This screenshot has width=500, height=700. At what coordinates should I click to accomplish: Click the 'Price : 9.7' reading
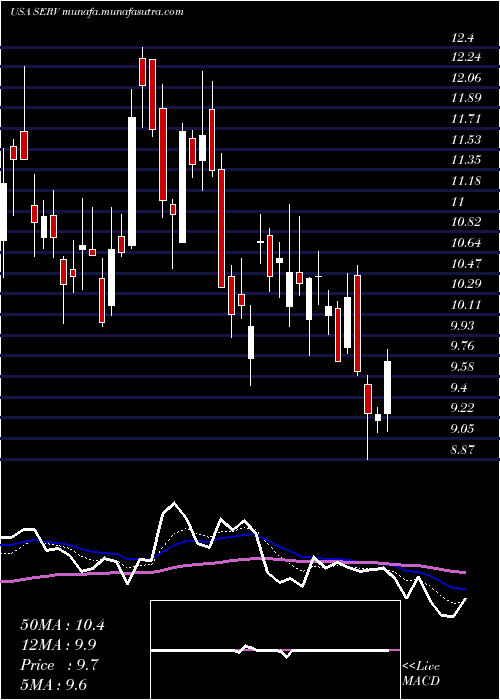[x=59, y=665]
